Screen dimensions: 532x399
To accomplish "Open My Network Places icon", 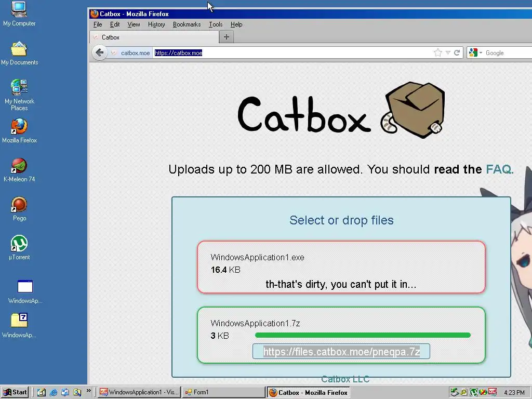I will tap(19, 95).
